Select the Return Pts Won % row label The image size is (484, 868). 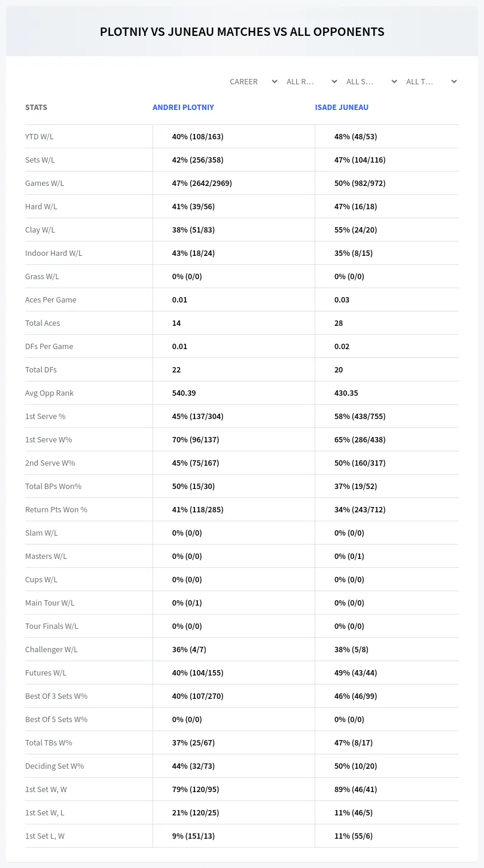coord(56,509)
